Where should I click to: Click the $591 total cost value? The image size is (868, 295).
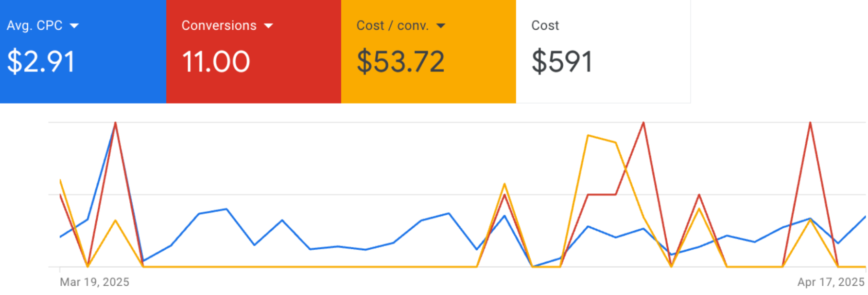tap(562, 62)
